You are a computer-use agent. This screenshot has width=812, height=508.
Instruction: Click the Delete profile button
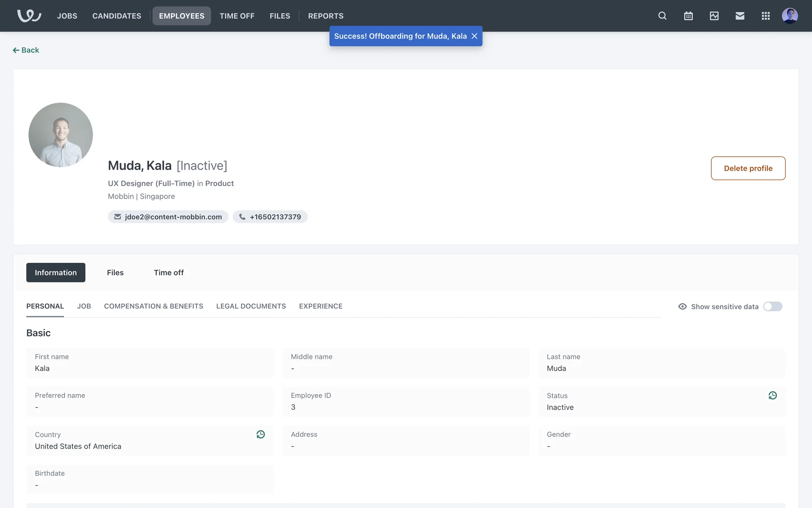pyautogui.click(x=748, y=168)
